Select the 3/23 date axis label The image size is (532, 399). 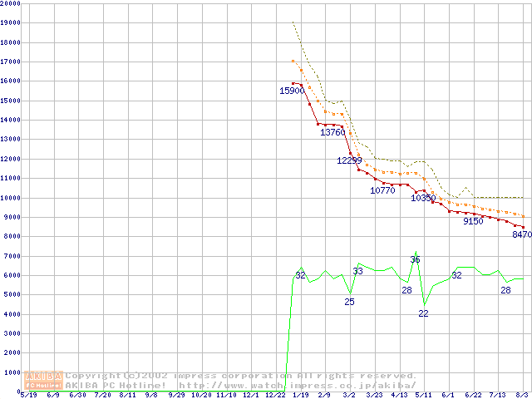(374, 395)
